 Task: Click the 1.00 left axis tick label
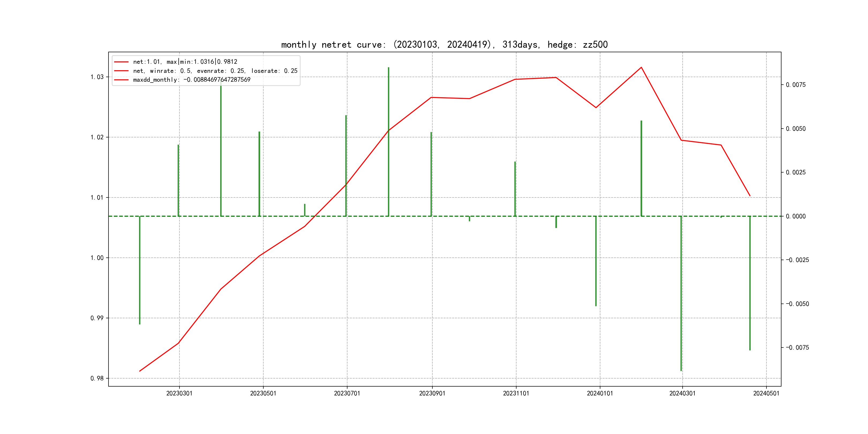(x=97, y=258)
